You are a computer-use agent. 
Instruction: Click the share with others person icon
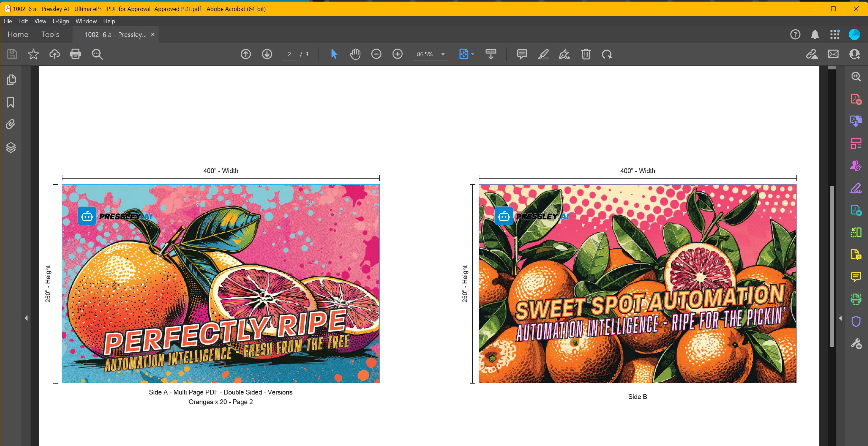[x=854, y=54]
